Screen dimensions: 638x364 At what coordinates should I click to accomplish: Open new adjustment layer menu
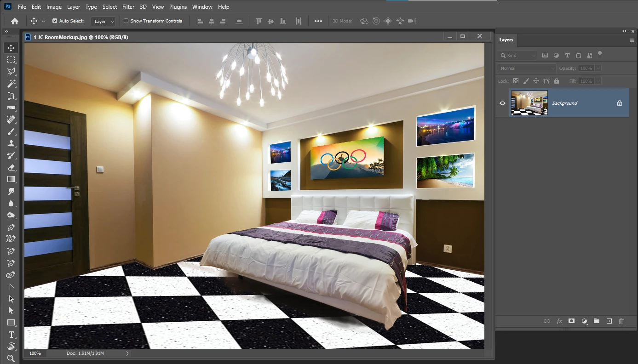584,321
